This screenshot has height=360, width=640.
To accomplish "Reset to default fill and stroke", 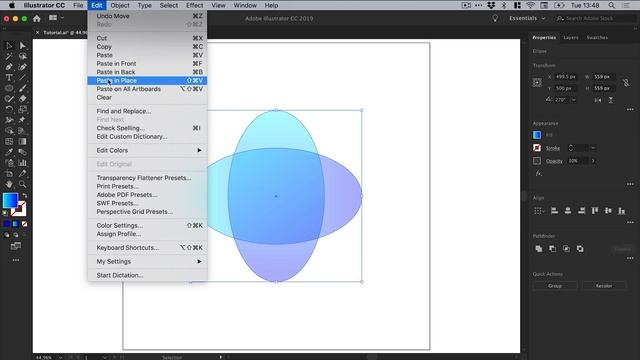I will (5, 213).
